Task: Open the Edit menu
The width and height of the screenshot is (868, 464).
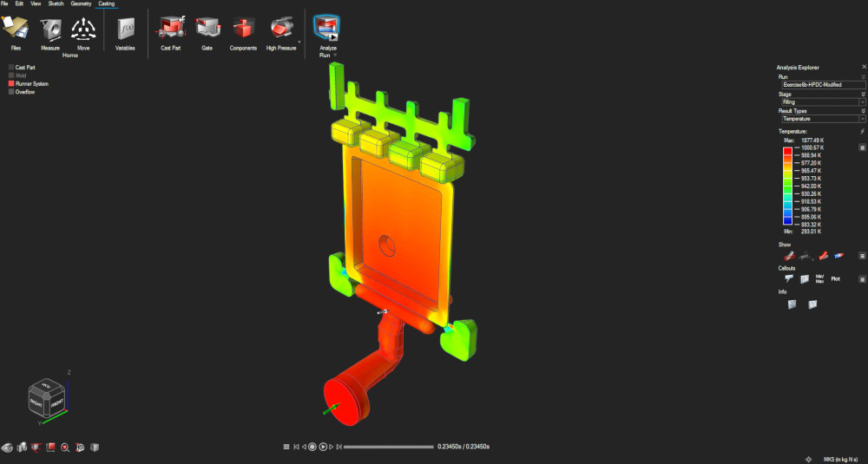Action: 19,3
